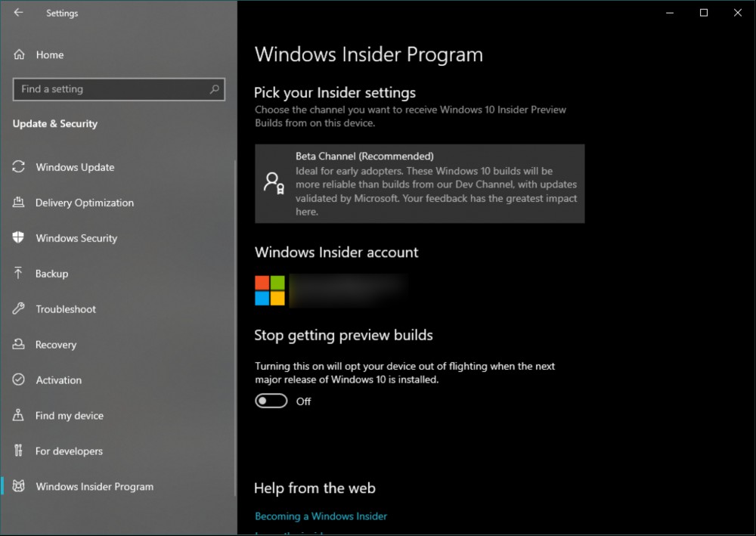Click the Find a setting search box
The width and height of the screenshot is (756, 536).
coord(119,89)
